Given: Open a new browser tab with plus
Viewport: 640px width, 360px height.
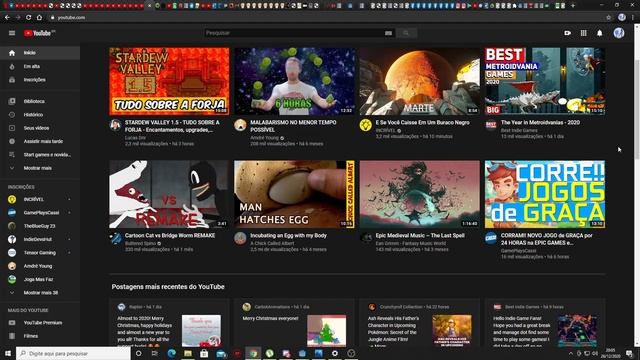Looking at the screenshot, I should tap(573, 6).
